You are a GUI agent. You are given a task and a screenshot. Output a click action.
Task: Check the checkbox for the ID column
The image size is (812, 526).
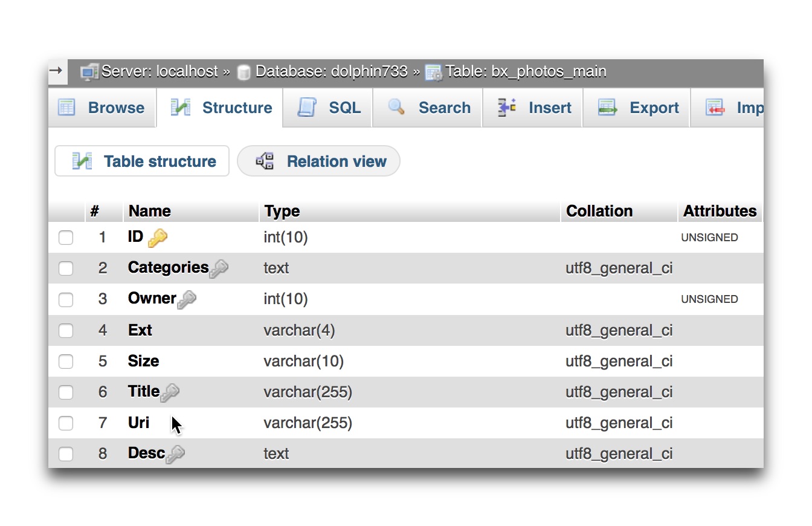point(66,238)
